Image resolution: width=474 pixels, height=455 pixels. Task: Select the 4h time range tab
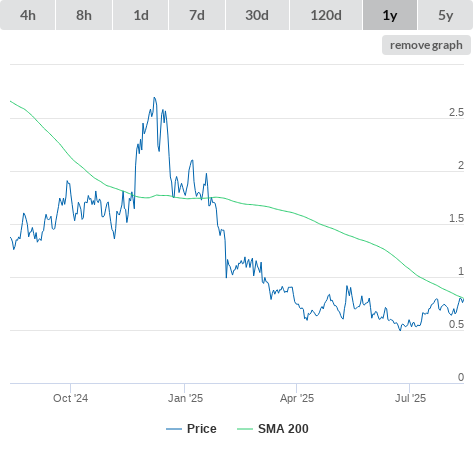click(x=28, y=15)
